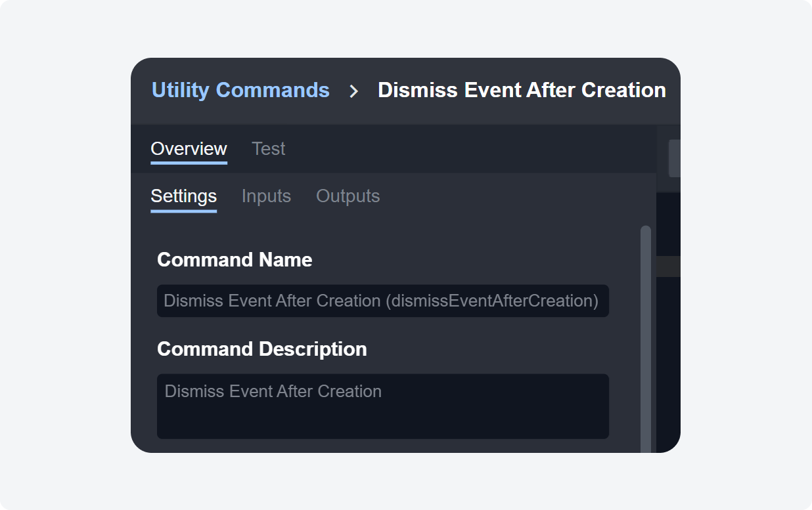Image resolution: width=812 pixels, height=510 pixels.
Task: View the Outputs sub-tab
Action: click(348, 196)
